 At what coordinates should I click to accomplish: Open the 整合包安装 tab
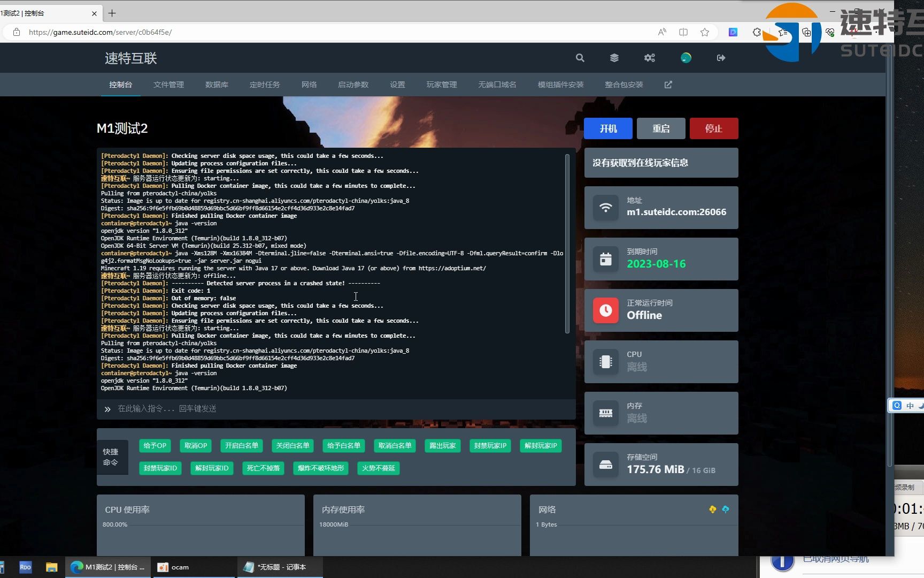pos(624,85)
